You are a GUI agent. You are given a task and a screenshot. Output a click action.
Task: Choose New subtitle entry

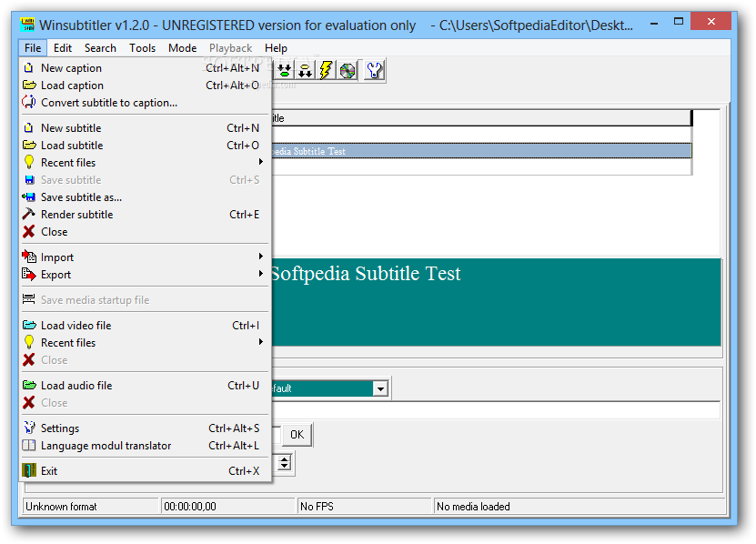[x=144, y=127]
